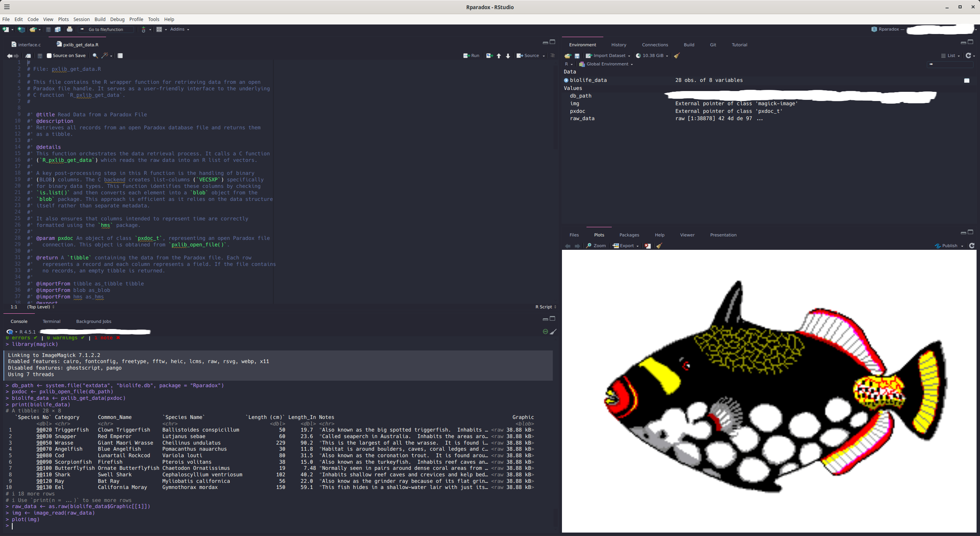Screen dimensions: 980x536
Task: Click the Go to file/function field
Action: pos(106,29)
